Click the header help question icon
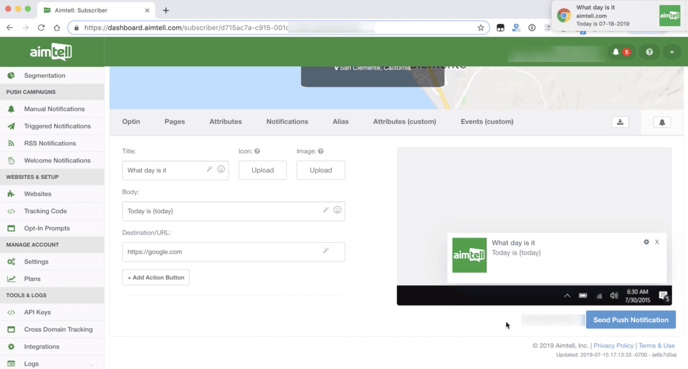Viewport: 688px width, 369px height. point(649,52)
